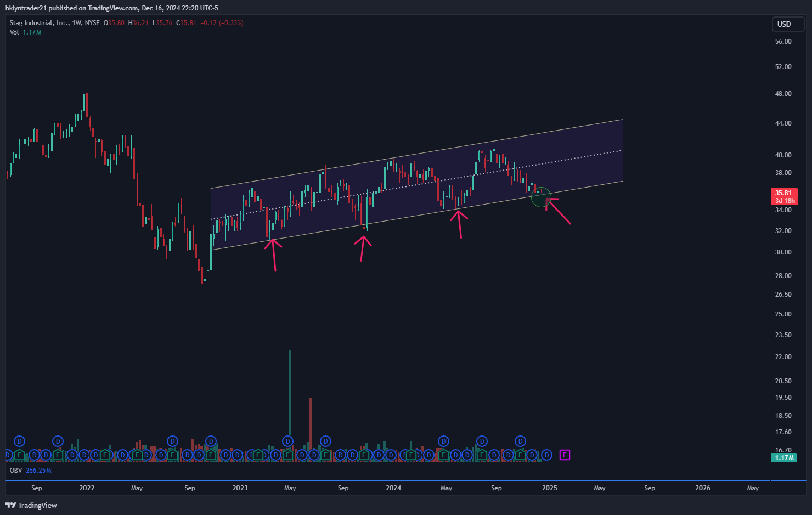The image size is (812, 515).
Task: Click the 20.50 price axis label
Action: click(x=783, y=381)
